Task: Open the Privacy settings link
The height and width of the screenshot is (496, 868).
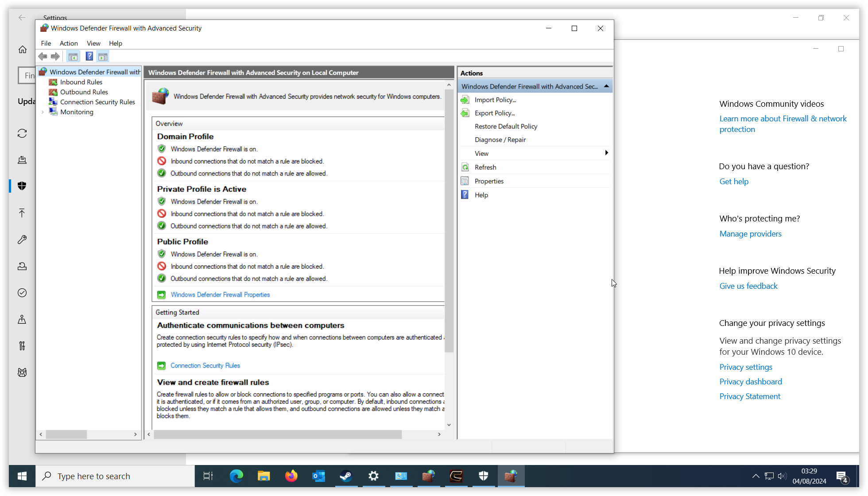Action: (746, 367)
